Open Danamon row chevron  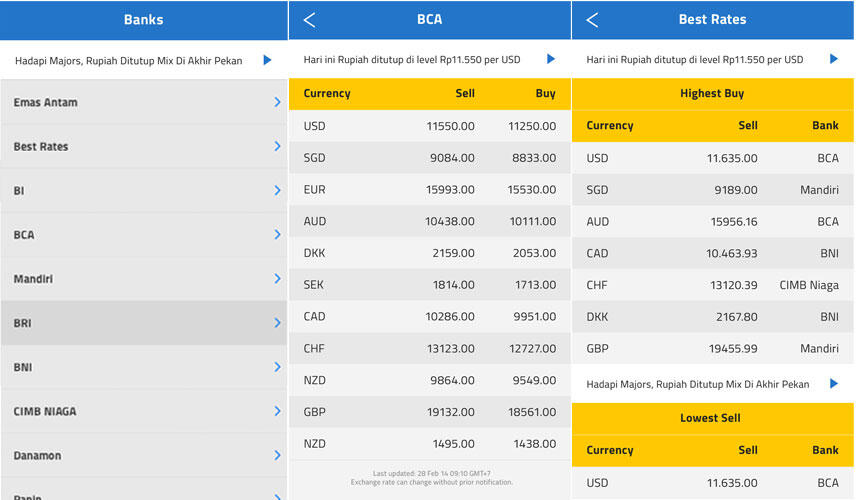(277, 456)
